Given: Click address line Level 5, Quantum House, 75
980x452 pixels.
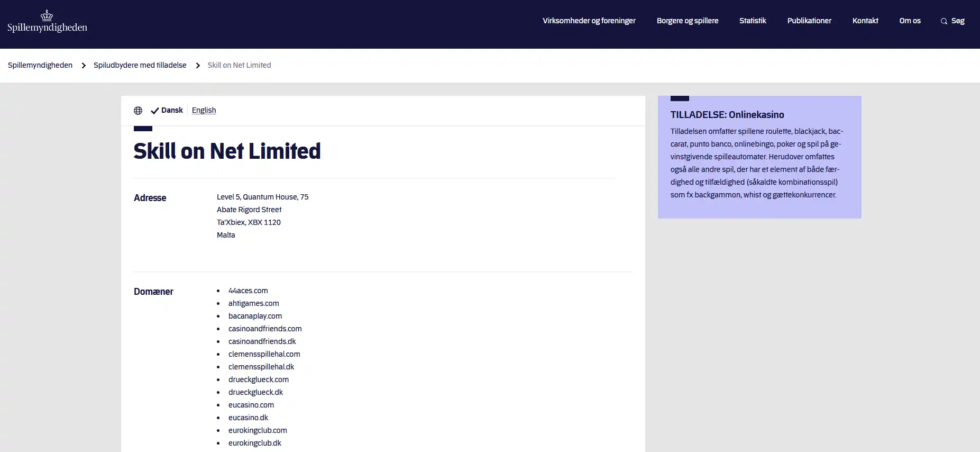Looking at the screenshot, I should pos(262,197).
